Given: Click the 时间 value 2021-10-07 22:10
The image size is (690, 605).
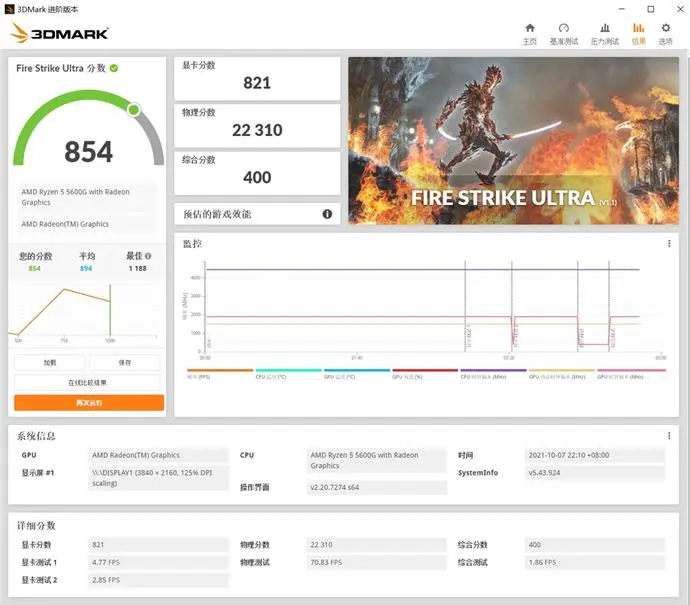Looking at the screenshot, I should pyautogui.click(x=595, y=455).
